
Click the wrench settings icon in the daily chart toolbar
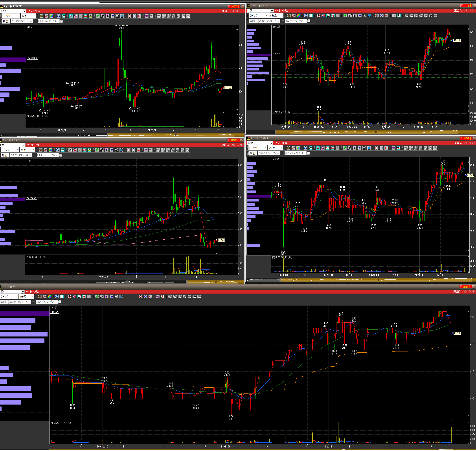tap(45, 150)
